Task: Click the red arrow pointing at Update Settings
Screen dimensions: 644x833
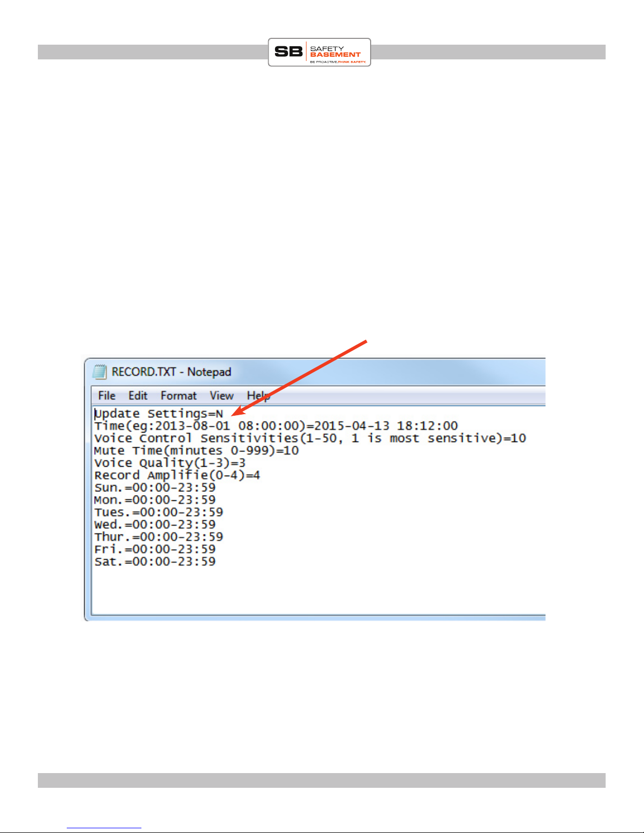Action: pos(299,377)
